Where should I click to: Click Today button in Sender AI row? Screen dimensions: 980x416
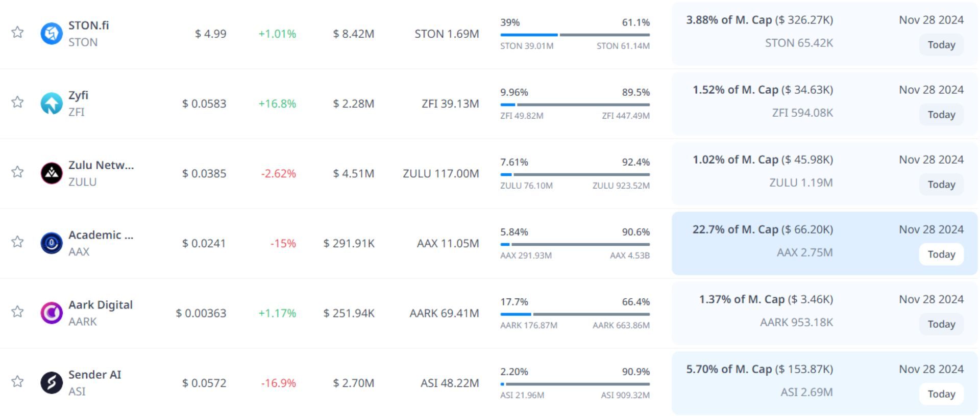pyautogui.click(x=941, y=394)
